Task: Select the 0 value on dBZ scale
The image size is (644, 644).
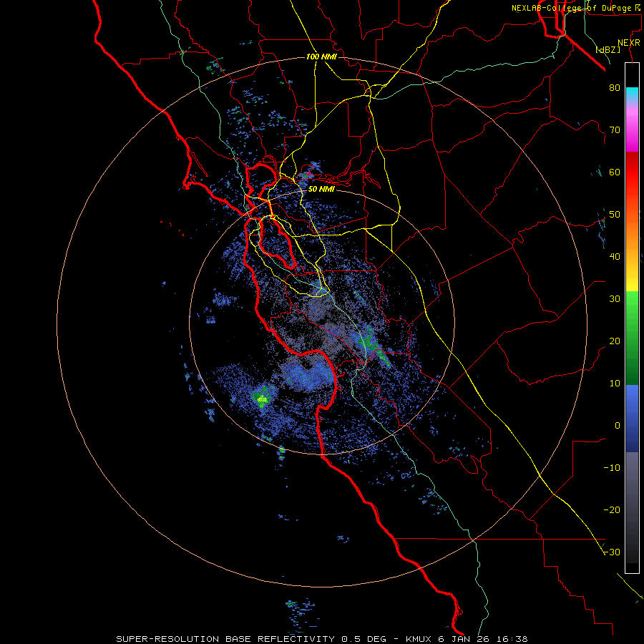Action: pos(618,426)
